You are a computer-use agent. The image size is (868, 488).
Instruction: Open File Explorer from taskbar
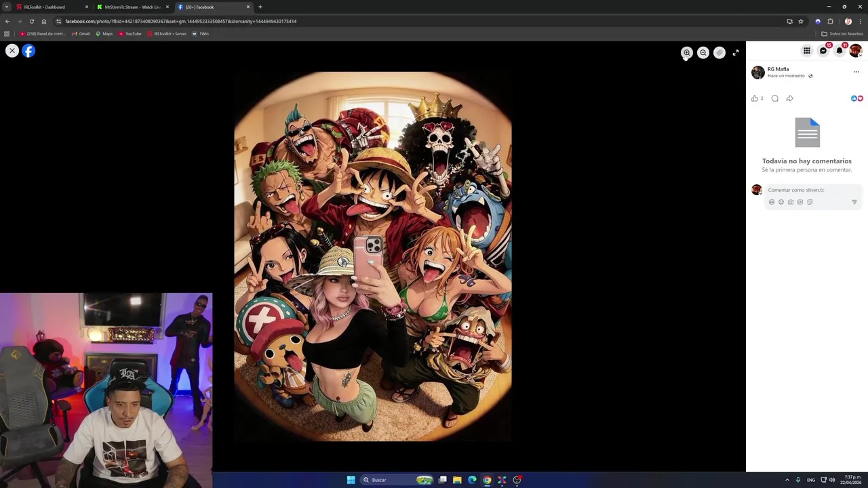(457, 480)
